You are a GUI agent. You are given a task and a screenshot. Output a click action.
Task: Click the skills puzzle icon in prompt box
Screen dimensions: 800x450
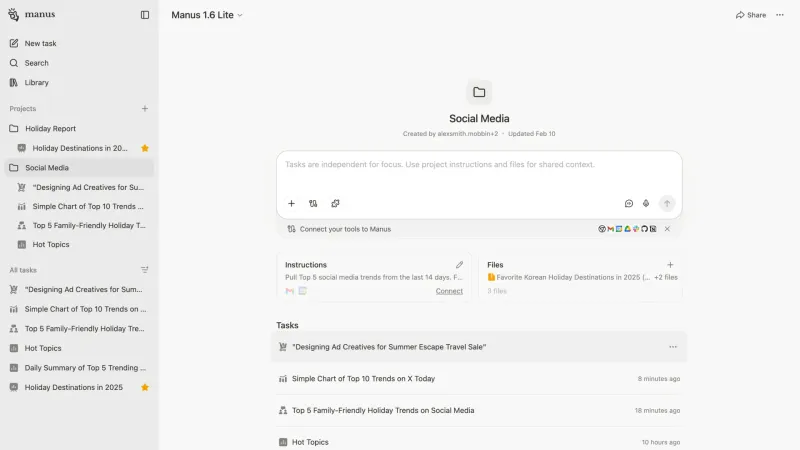tap(335, 203)
